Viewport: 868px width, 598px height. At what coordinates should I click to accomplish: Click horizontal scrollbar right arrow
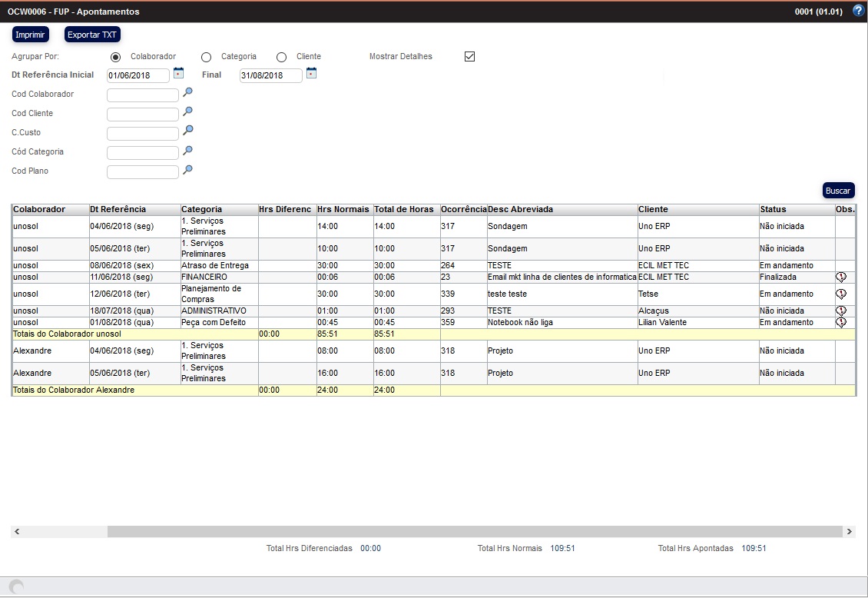[x=849, y=532]
